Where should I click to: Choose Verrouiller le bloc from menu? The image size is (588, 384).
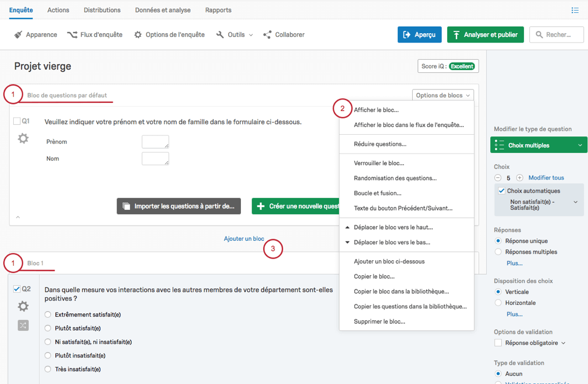point(379,164)
